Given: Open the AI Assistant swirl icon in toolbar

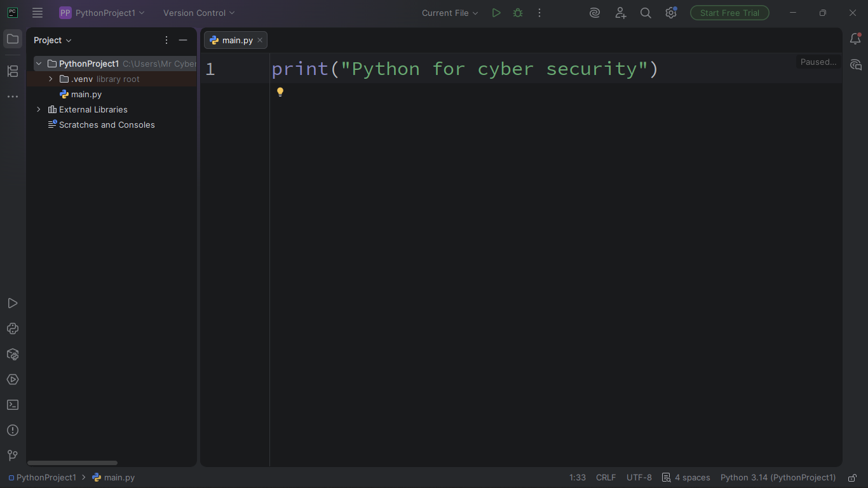Looking at the screenshot, I should click(x=595, y=13).
